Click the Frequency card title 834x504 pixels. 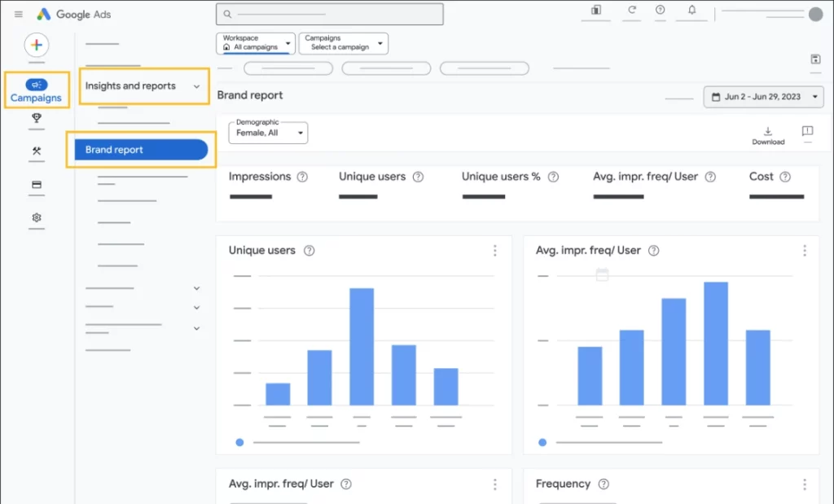pyautogui.click(x=563, y=484)
